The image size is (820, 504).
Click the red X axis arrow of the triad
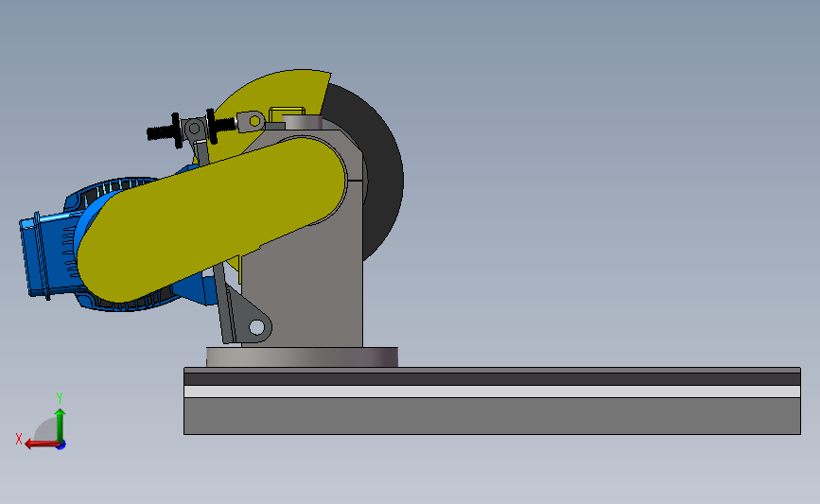point(41,444)
